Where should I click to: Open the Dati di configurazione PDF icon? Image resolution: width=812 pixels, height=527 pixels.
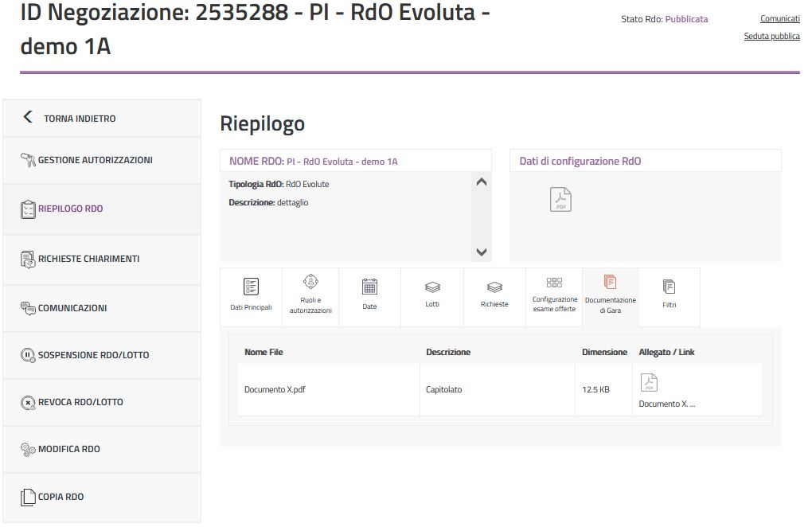click(560, 199)
